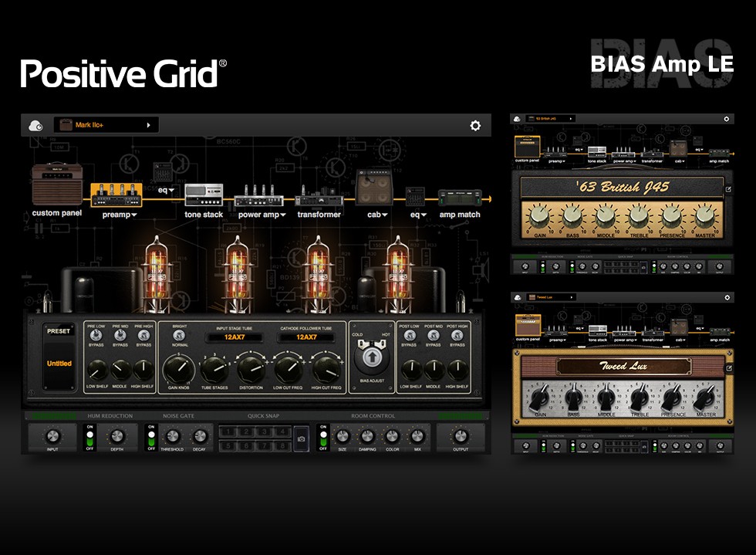This screenshot has width=756, height=555.
Task: Click the Untitled preset name plate
Action: coord(59,364)
